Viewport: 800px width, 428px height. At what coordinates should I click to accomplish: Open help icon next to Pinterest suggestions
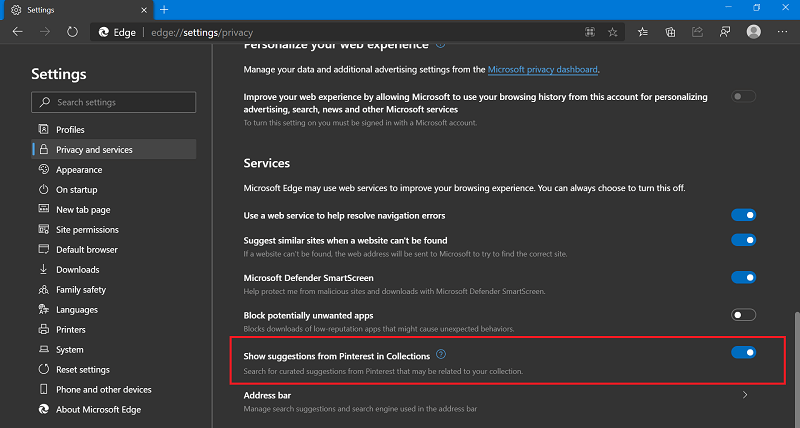pyautogui.click(x=441, y=355)
